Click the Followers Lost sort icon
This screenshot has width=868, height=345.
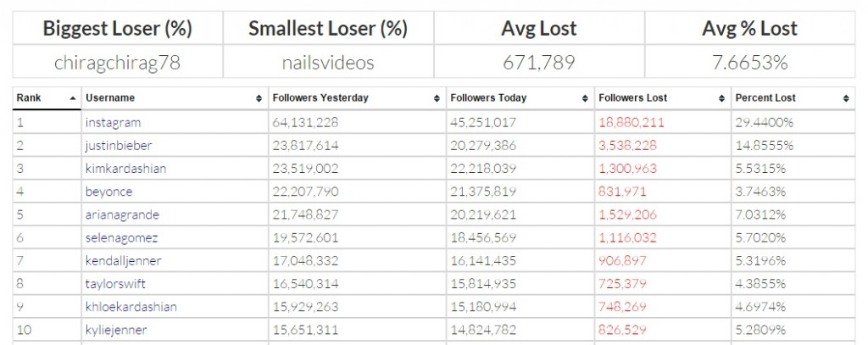coord(721,98)
